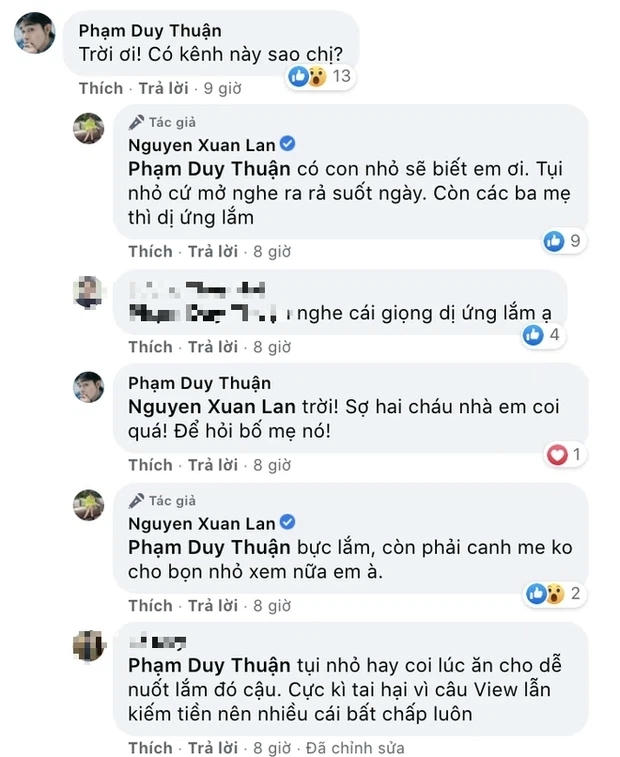
Task: Click Thích under the 'dị ứng lắm' author reply
Action: [x=150, y=252]
